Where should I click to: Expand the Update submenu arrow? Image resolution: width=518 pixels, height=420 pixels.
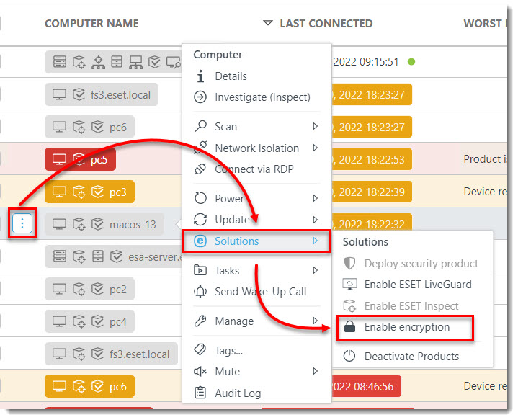pos(315,220)
